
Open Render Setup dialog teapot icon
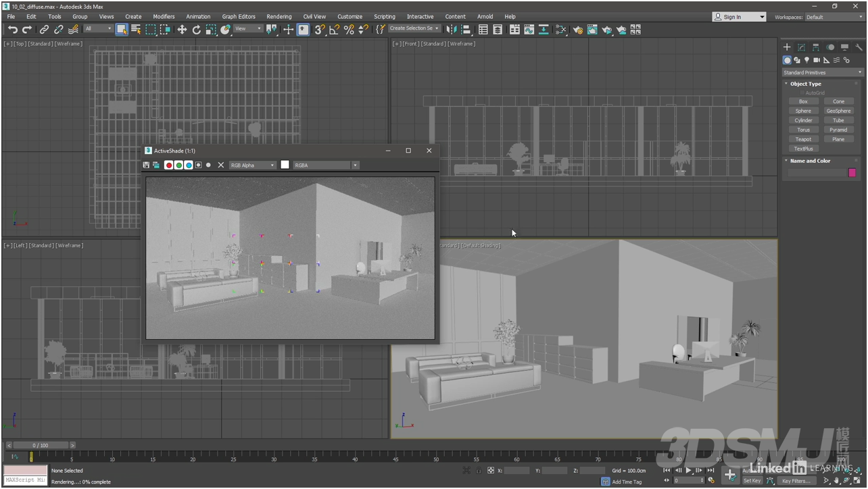(x=578, y=30)
